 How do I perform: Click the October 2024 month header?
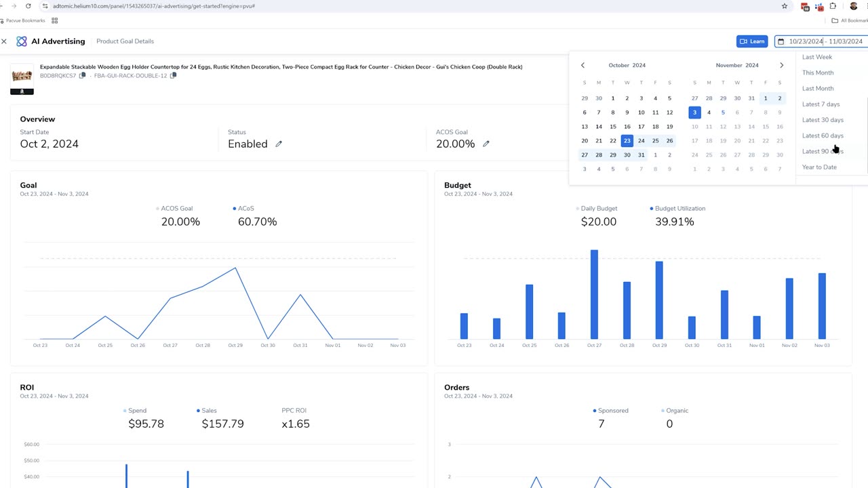pos(627,65)
